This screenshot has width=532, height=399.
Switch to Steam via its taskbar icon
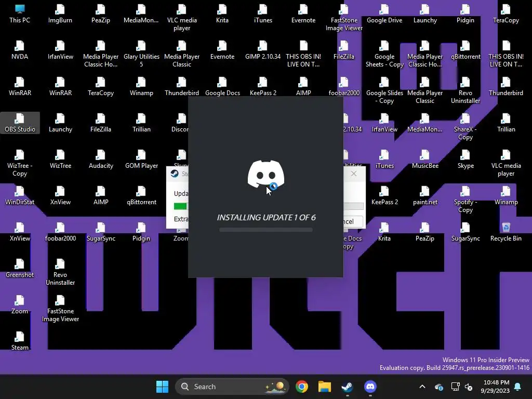(347, 387)
